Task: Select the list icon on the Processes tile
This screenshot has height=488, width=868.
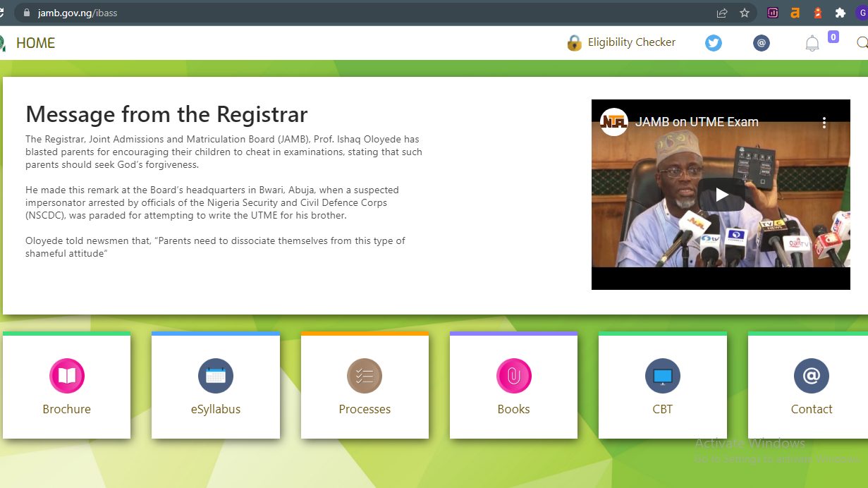Action: (365, 376)
